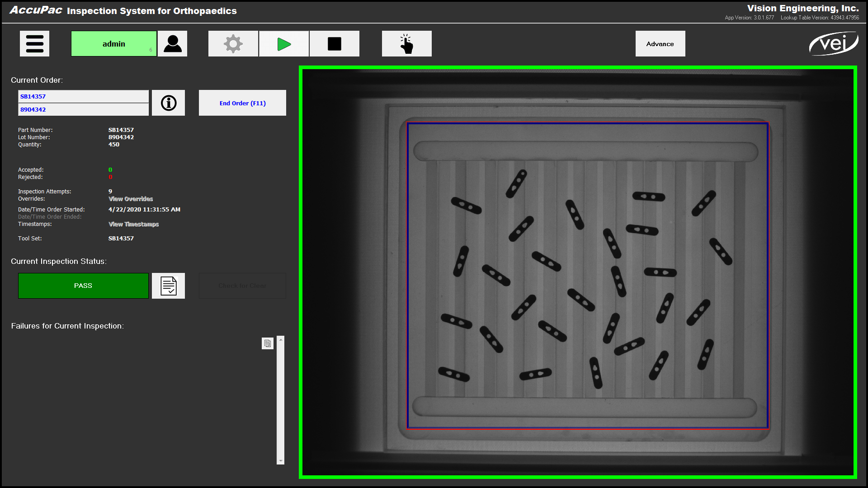Open View Timestamps link
868x488 pixels.
pyautogui.click(x=134, y=224)
